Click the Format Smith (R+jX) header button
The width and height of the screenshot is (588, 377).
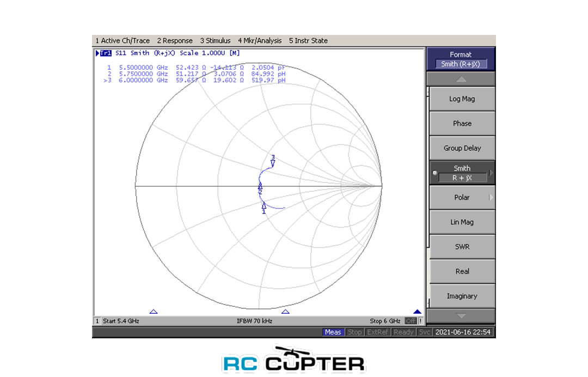tap(461, 59)
